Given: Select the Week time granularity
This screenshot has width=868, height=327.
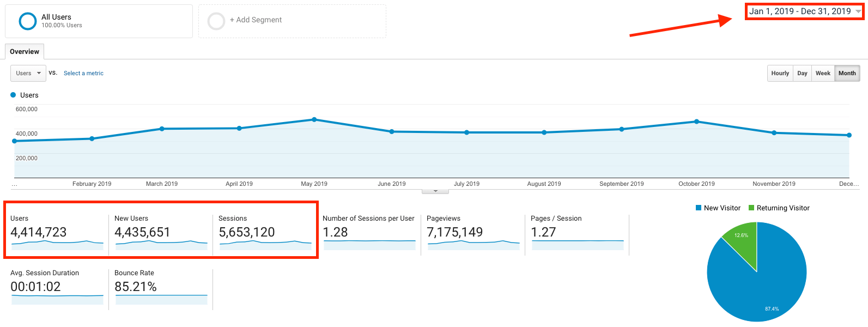Looking at the screenshot, I should 823,73.
